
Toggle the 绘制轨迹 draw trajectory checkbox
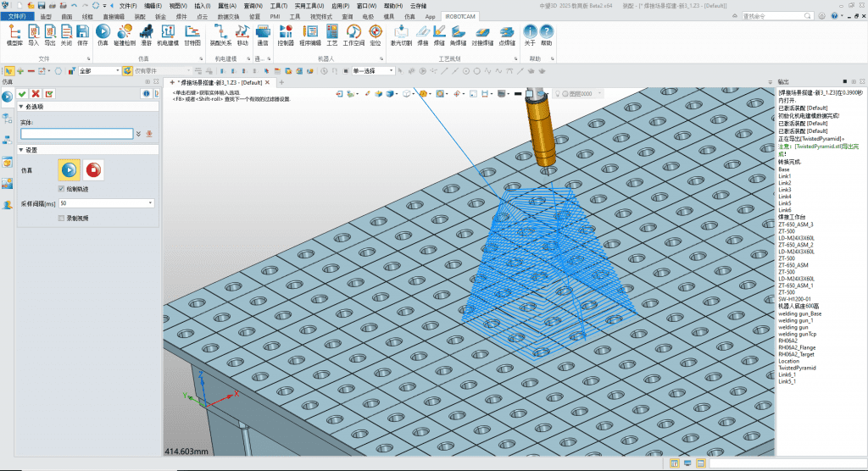[x=61, y=189]
